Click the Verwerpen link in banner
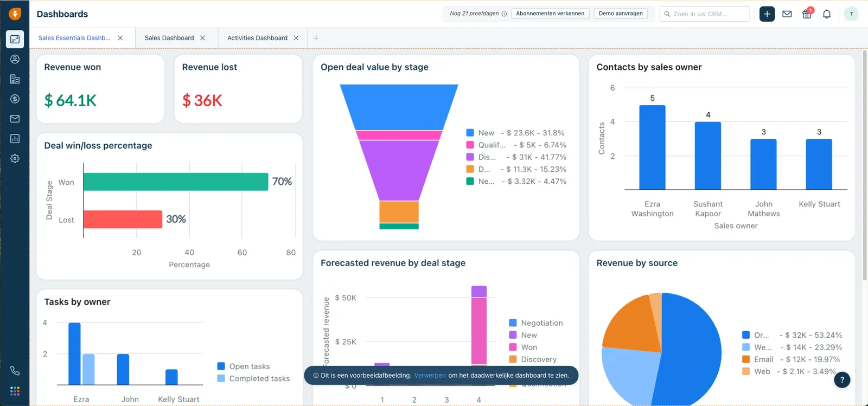Viewport: 868px width, 406px height. click(430, 375)
